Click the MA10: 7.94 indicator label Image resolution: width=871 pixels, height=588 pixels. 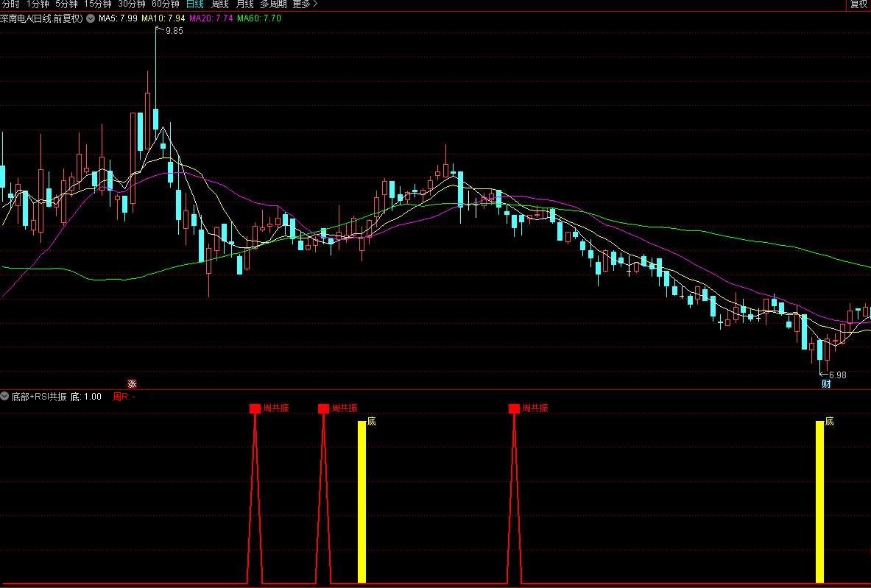point(163,18)
